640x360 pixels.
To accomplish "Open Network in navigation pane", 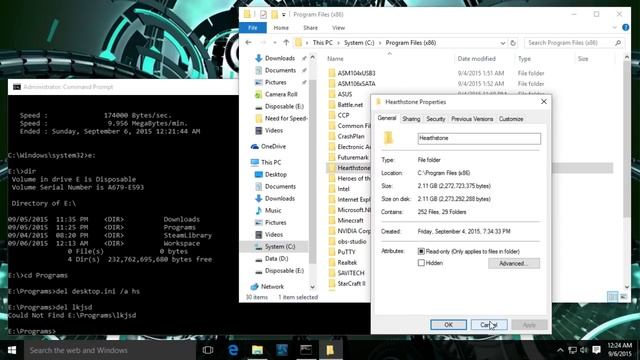I will tap(272, 287).
